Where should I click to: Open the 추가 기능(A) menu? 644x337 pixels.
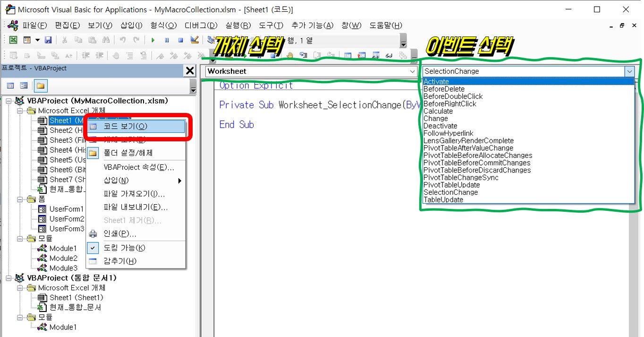[x=312, y=26]
